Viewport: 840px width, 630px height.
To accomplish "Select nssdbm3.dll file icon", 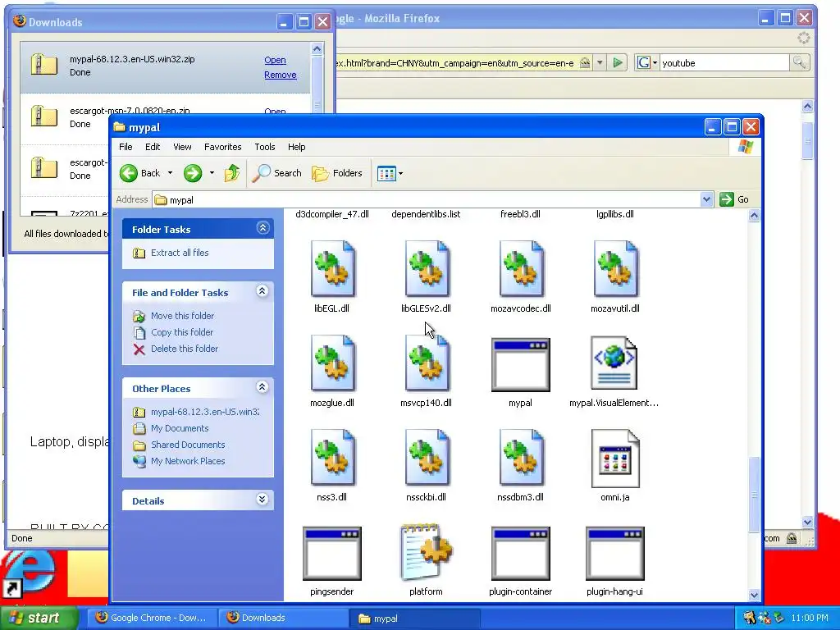I will pyautogui.click(x=521, y=458).
